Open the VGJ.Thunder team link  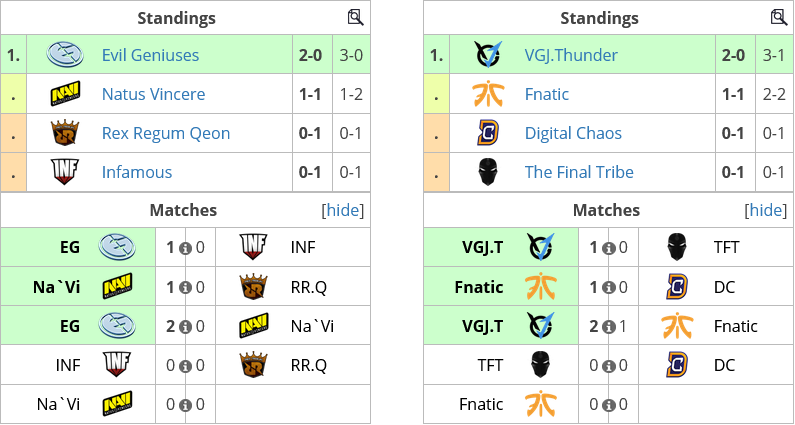click(571, 55)
